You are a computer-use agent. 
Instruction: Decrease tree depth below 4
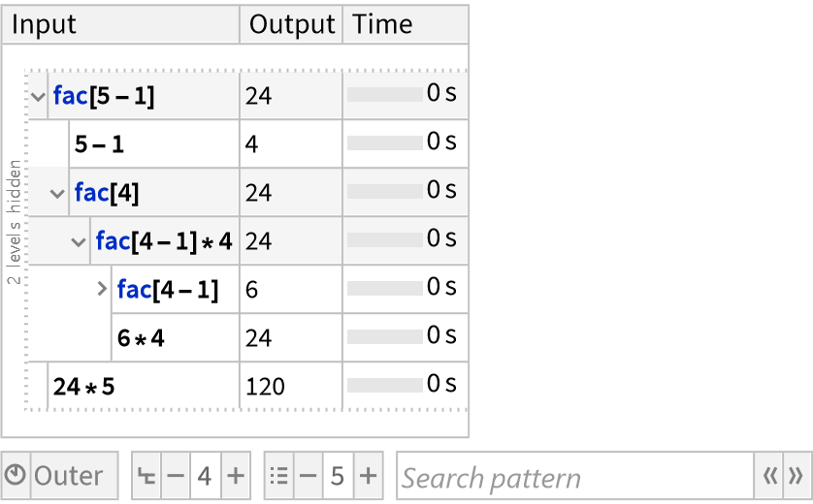click(175, 476)
